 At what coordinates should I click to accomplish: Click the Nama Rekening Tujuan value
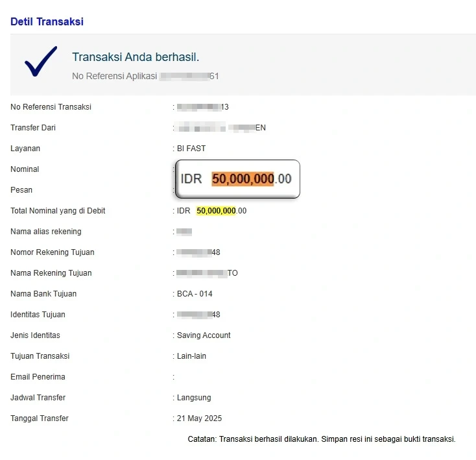207,273
